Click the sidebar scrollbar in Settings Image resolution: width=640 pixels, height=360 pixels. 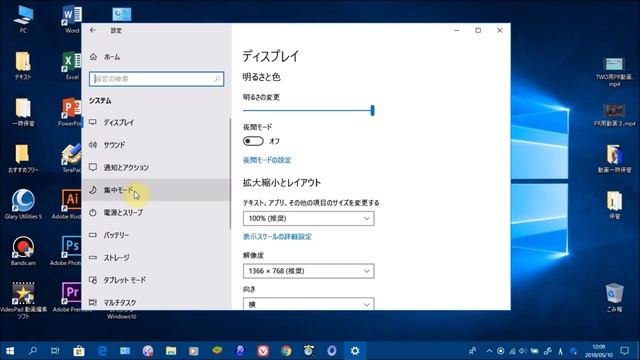tap(231, 173)
